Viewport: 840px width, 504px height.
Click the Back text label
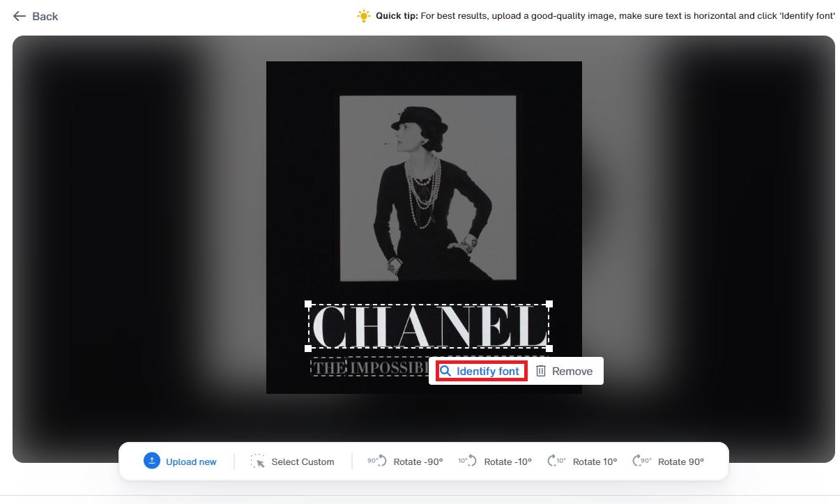pos(45,16)
